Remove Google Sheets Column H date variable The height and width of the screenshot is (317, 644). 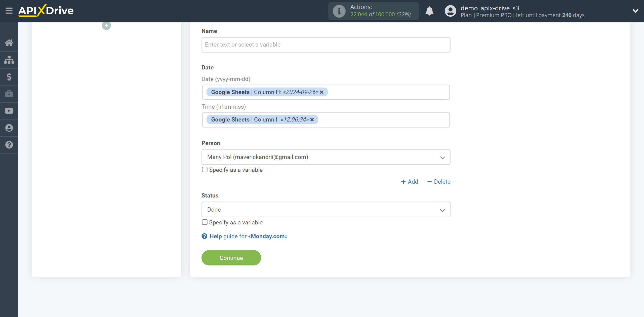[x=321, y=92]
